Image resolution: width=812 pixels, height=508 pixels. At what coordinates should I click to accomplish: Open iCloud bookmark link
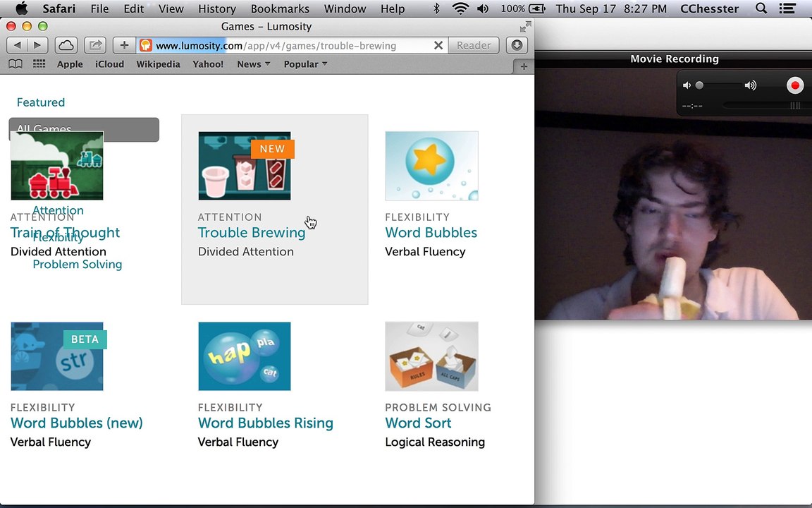[x=109, y=64]
